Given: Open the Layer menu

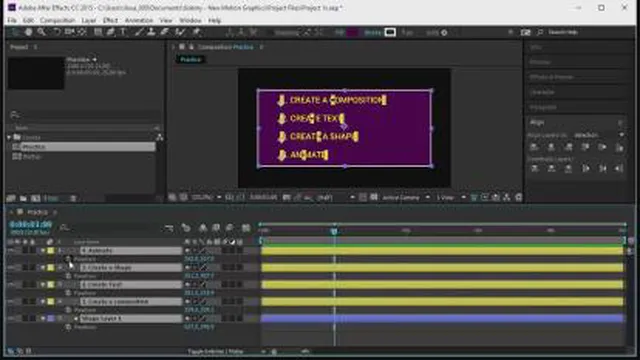Looking at the screenshot, I should point(88,20).
